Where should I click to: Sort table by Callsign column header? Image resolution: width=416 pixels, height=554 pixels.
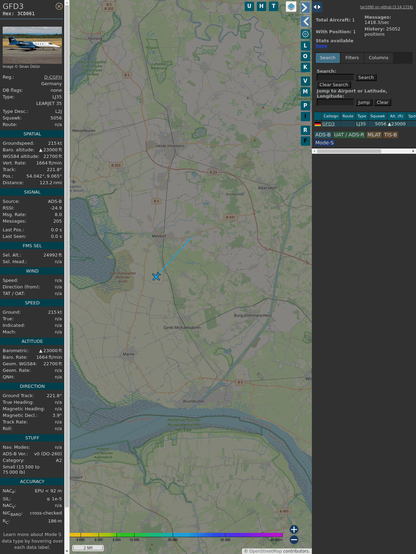point(331,116)
